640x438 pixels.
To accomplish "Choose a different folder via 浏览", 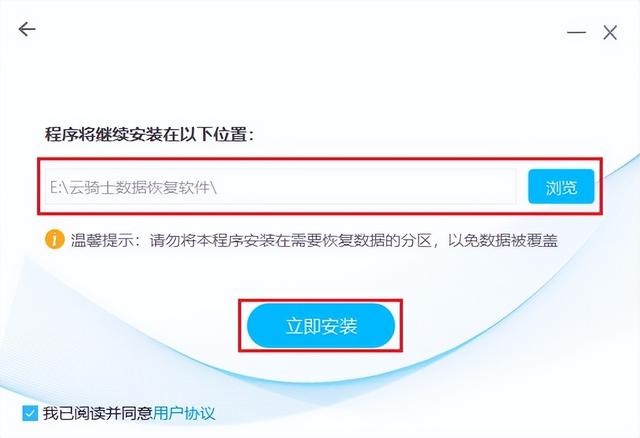I will (561, 187).
